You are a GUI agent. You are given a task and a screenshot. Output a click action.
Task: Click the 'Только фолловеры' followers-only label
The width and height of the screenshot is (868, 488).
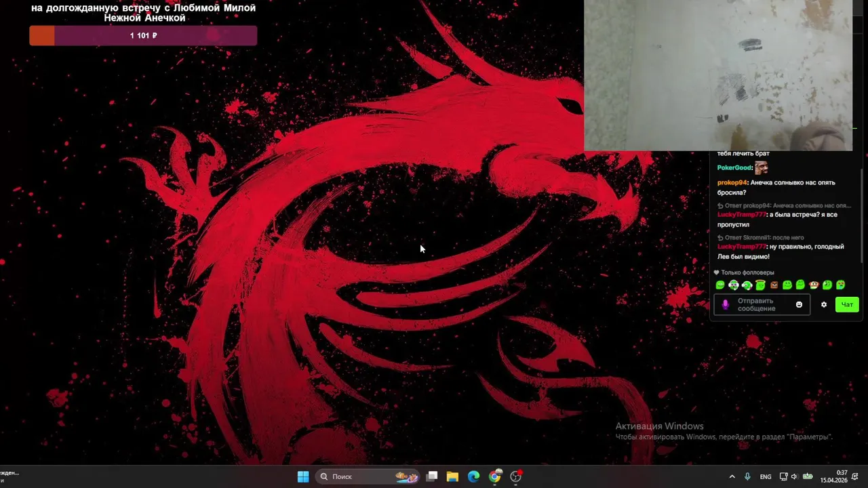click(747, 272)
